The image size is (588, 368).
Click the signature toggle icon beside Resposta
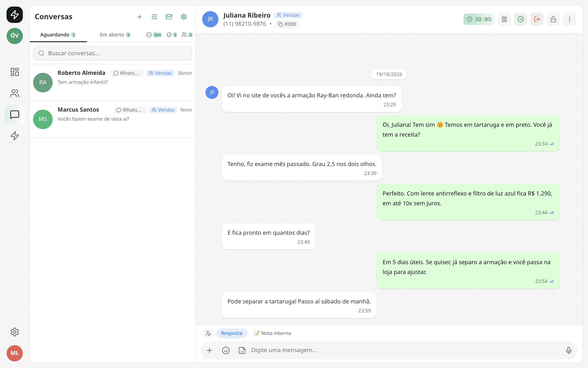coord(208,333)
